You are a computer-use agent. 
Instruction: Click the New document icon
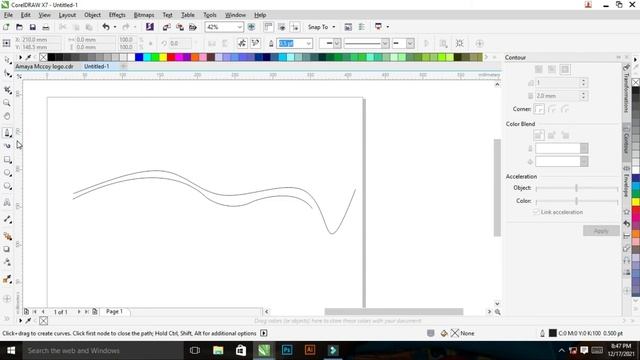point(6,27)
